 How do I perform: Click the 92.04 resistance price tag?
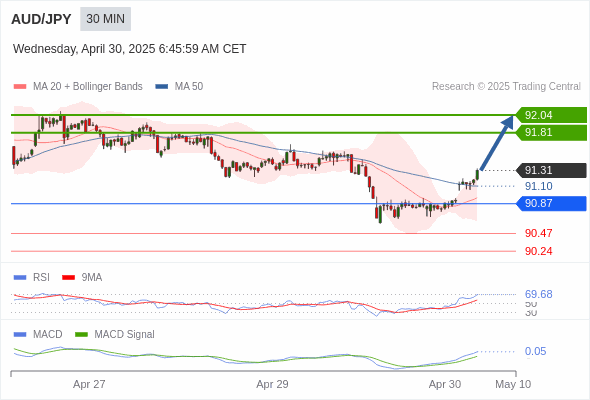551,115
